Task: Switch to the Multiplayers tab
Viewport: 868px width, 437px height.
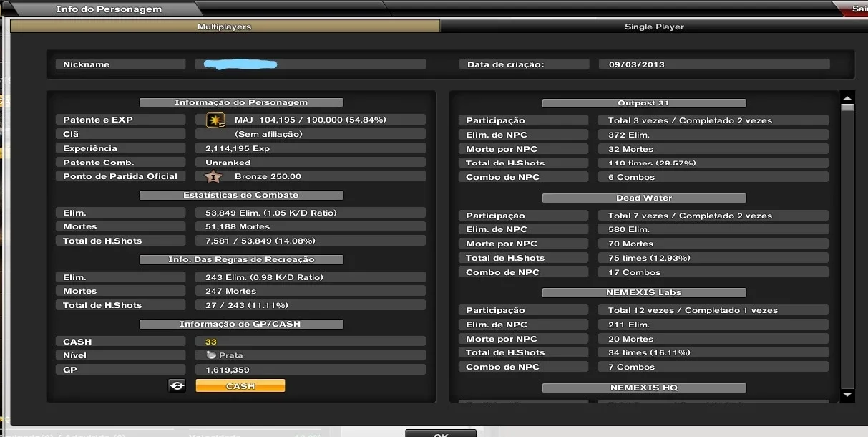Action: tap(225, 27)
